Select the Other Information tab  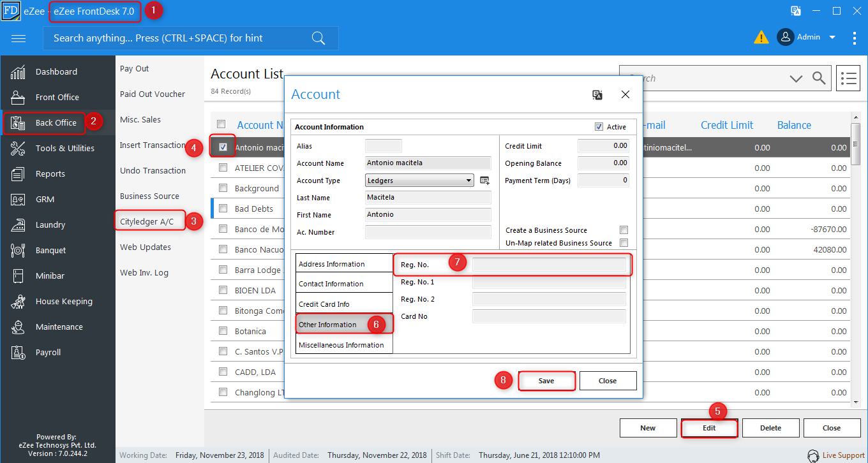[344, 325]
